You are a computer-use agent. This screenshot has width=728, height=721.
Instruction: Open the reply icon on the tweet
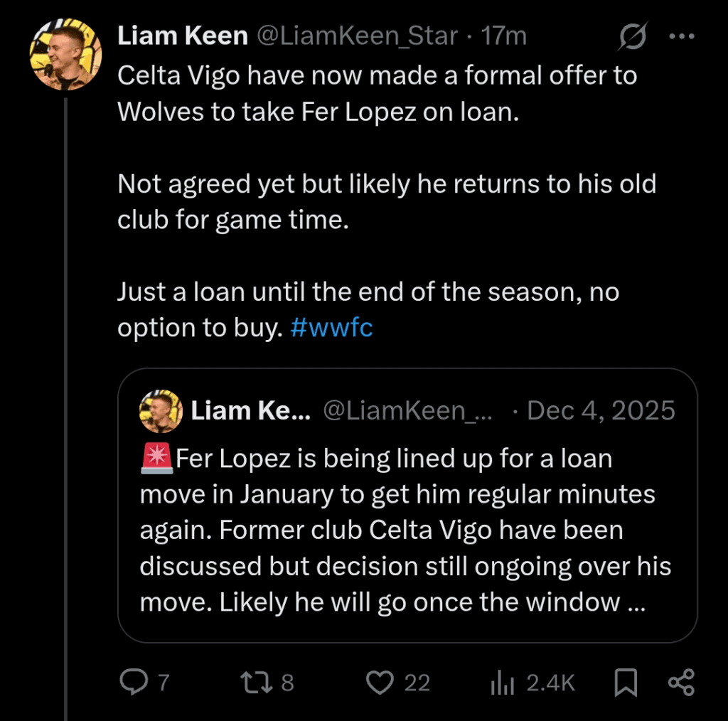pyautogui.click(x=135, y=682)
